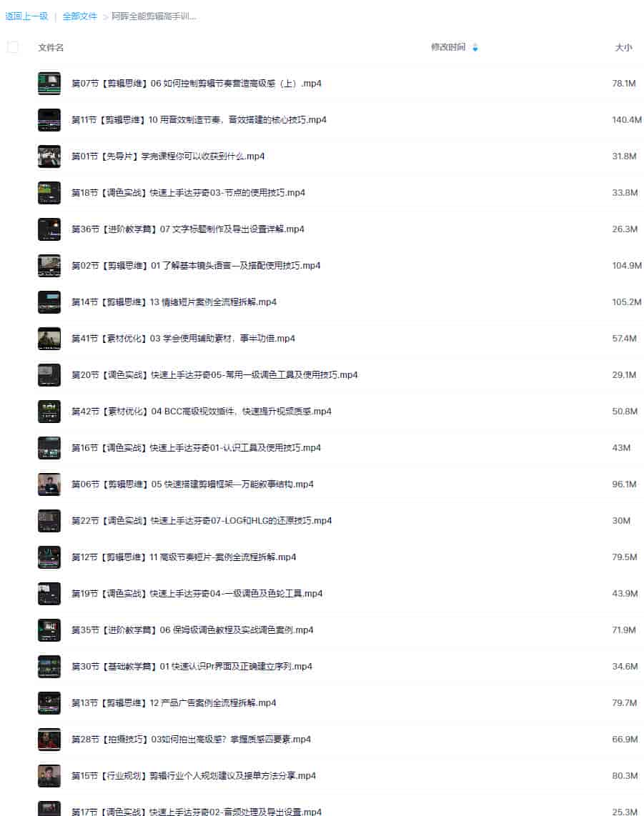Toggle the select-all checkbox beside 文件名
This screenshot has width=644, height=816.
click(x=13, y=47)
